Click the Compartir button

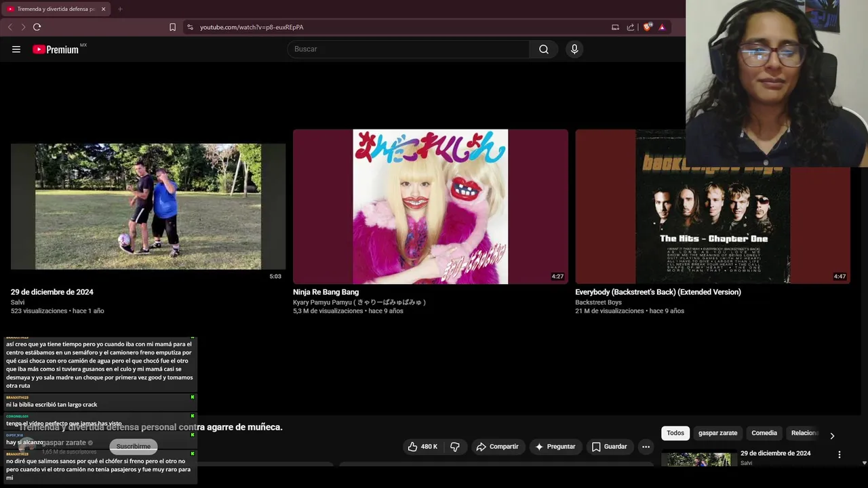pos(497,447)
